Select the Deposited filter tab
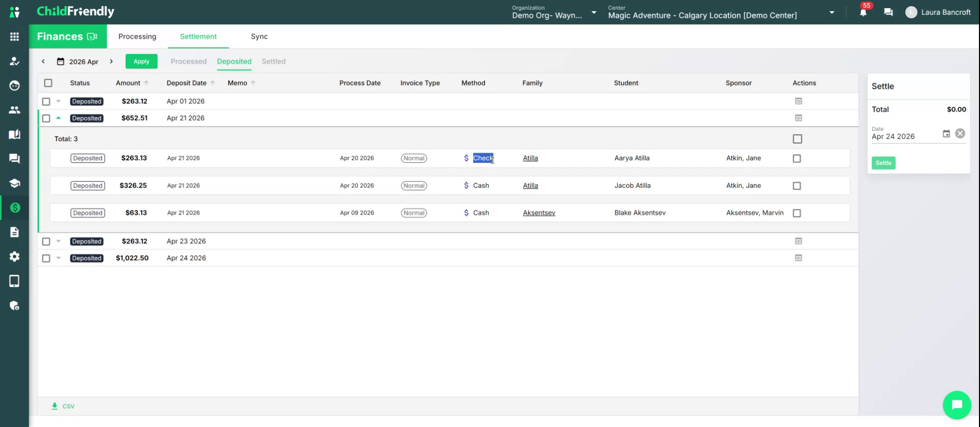Screen dimensions: 980x427 (x=234, y=61)
